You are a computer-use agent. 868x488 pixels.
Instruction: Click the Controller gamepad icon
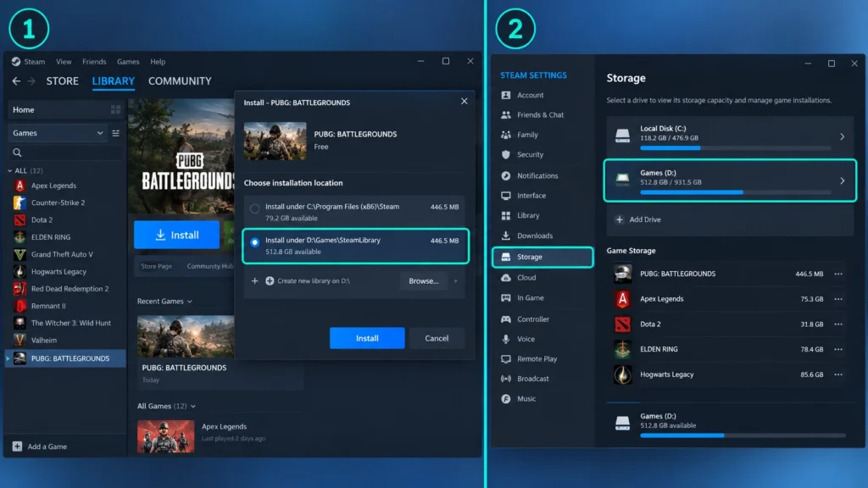pos(505,319)
